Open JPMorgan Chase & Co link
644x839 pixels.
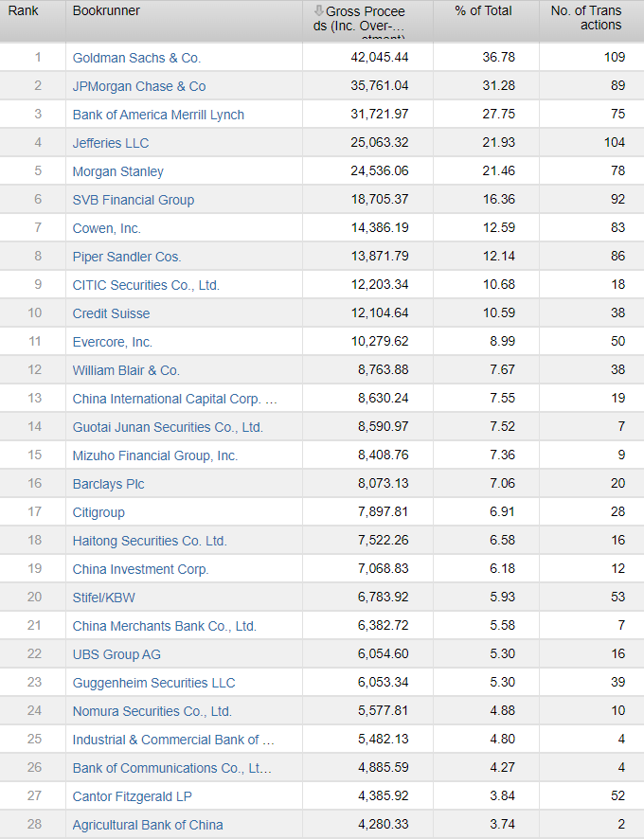139,86
